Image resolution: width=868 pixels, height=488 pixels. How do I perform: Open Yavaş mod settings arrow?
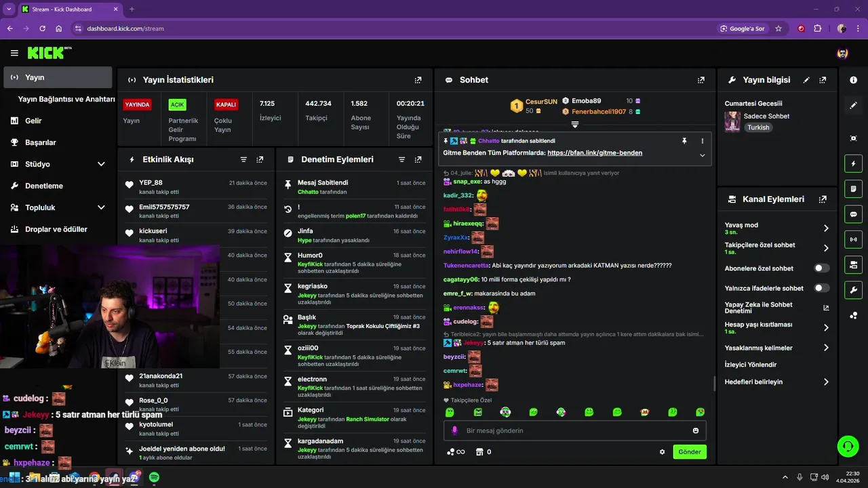coord(826,228)
